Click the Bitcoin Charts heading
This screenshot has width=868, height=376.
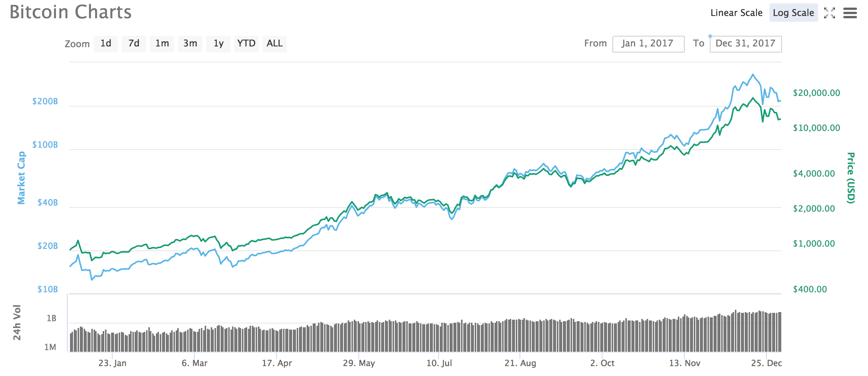71,12
